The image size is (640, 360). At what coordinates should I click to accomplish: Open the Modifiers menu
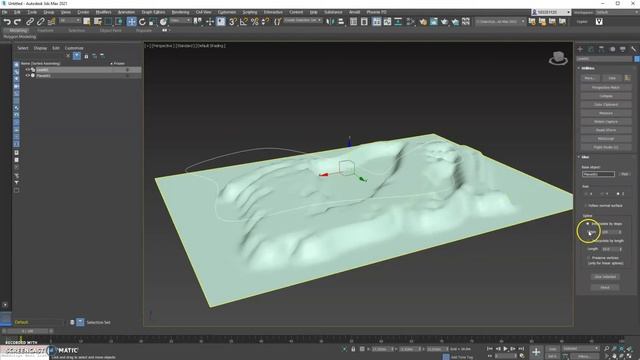coord(103,12)
